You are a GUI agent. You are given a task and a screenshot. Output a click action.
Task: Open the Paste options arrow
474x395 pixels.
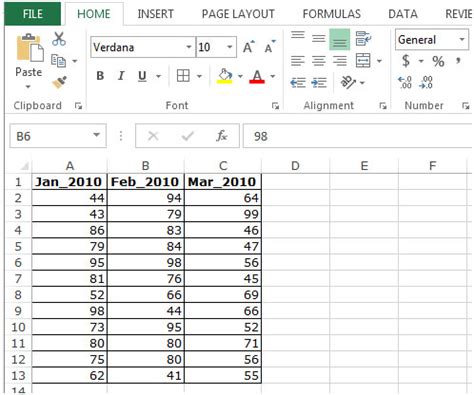pos(28,87)
